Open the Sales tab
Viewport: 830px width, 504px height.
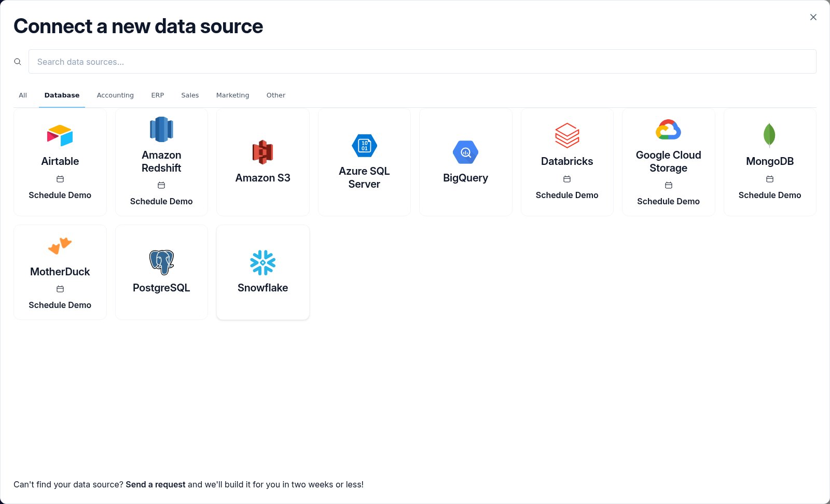click(190, 95)
